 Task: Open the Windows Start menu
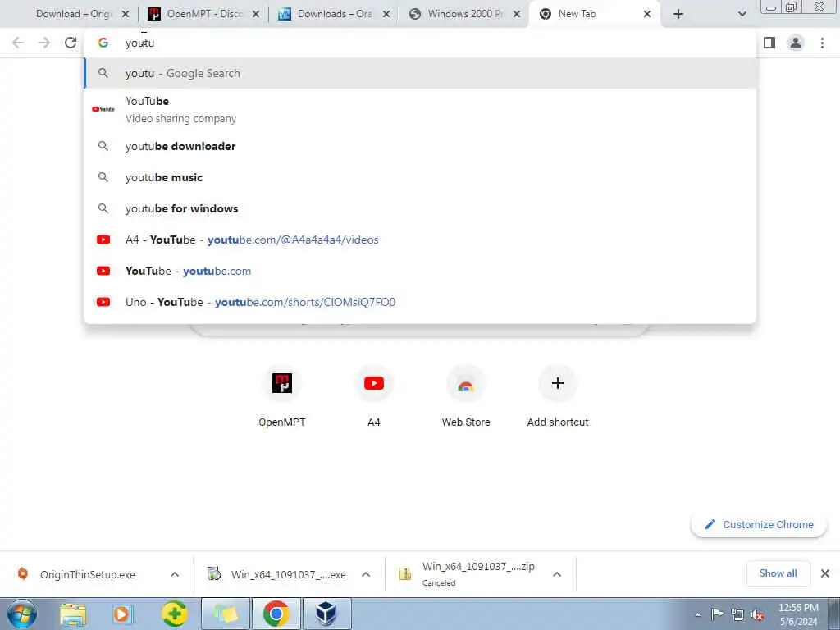21,614
